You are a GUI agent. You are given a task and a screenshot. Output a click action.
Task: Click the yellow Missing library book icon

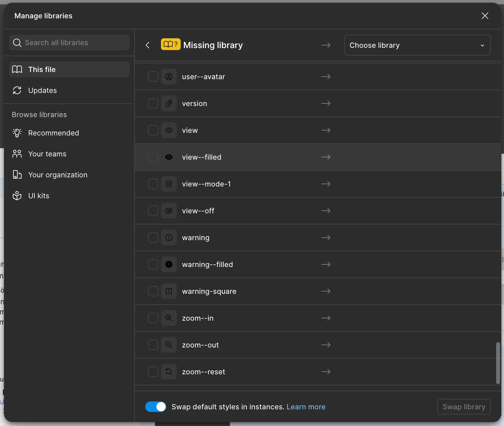pos(171,44)
